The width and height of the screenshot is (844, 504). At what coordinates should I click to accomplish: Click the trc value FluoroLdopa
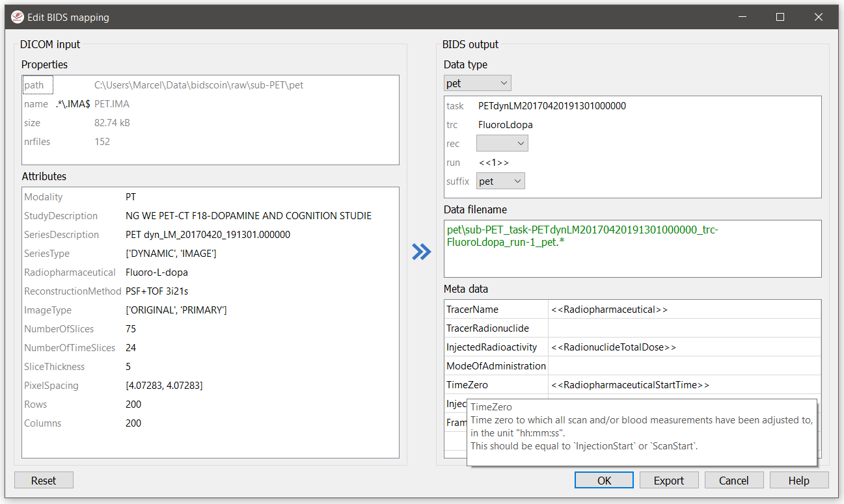[505, 125]
